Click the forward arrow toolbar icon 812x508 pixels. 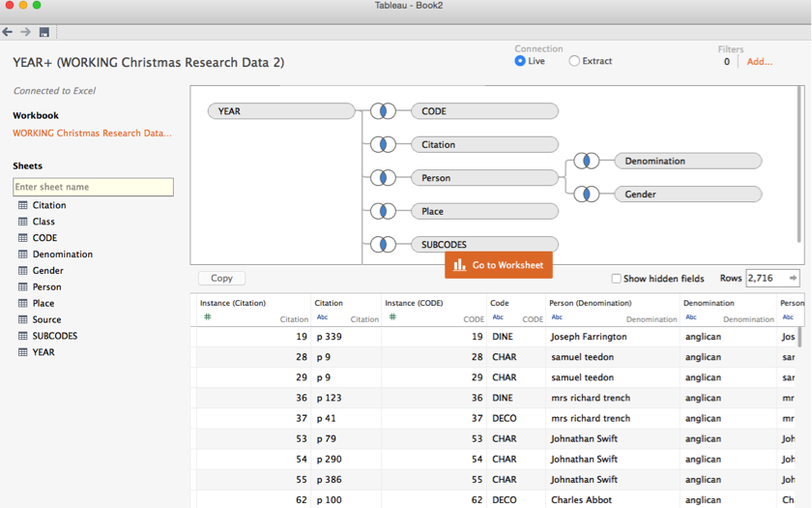(25, 32)
